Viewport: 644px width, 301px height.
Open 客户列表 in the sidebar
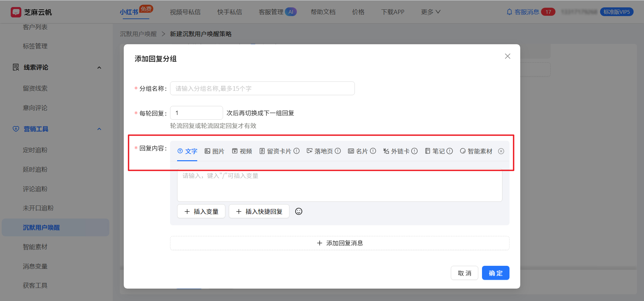point(35,27)
